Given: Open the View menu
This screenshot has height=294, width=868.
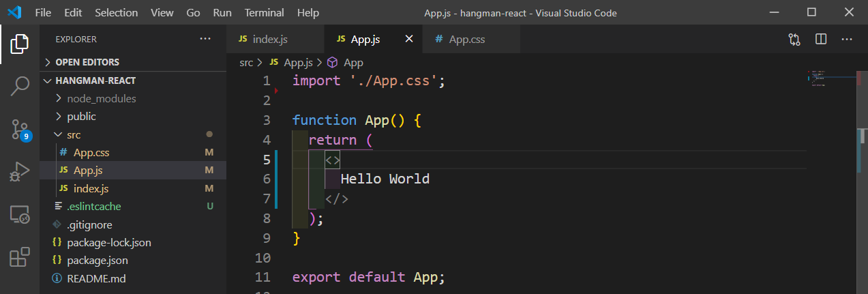Looking at the screenshot, I should (162, 12).
